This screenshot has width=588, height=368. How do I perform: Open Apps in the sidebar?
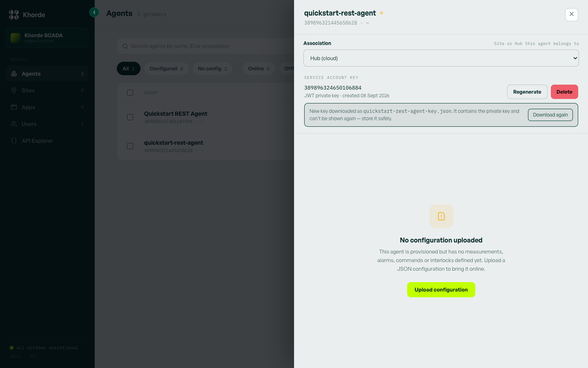point(47,107)
